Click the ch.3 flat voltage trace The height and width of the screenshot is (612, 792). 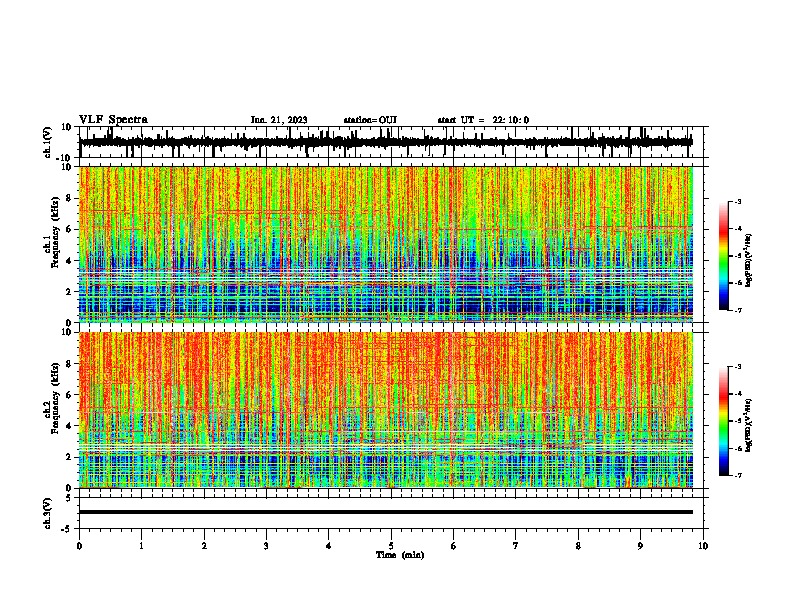point(386,512)
